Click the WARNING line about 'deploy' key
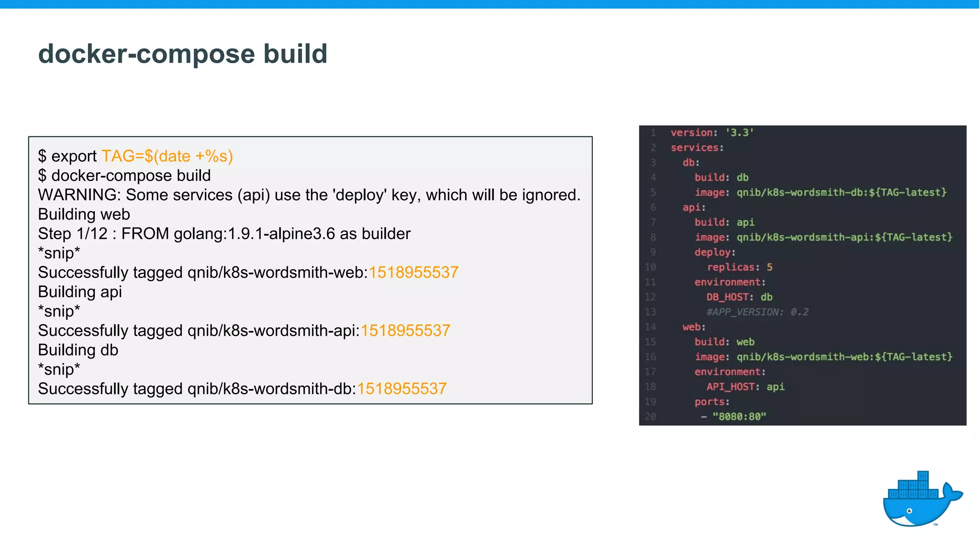 coord(309,195)
